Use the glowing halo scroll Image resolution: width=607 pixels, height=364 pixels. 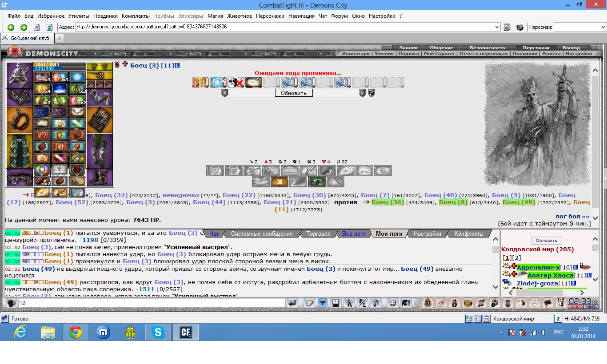[253, 82]
